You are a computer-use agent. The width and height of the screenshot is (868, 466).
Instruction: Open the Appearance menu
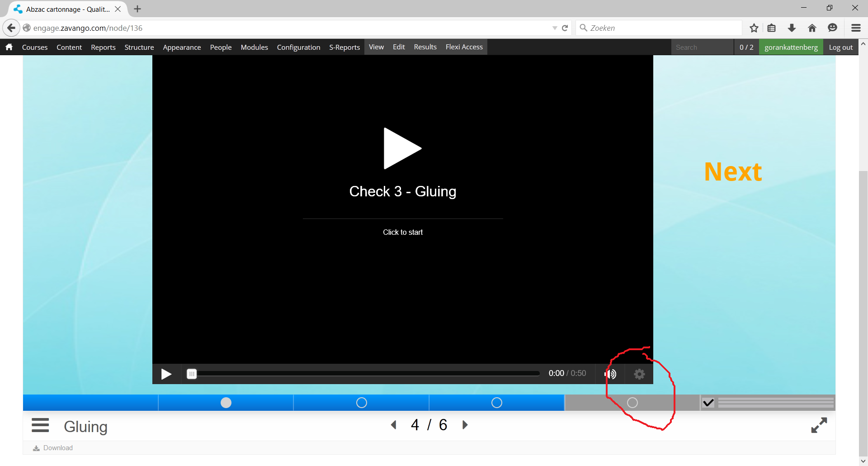click(x=182, y=47)
